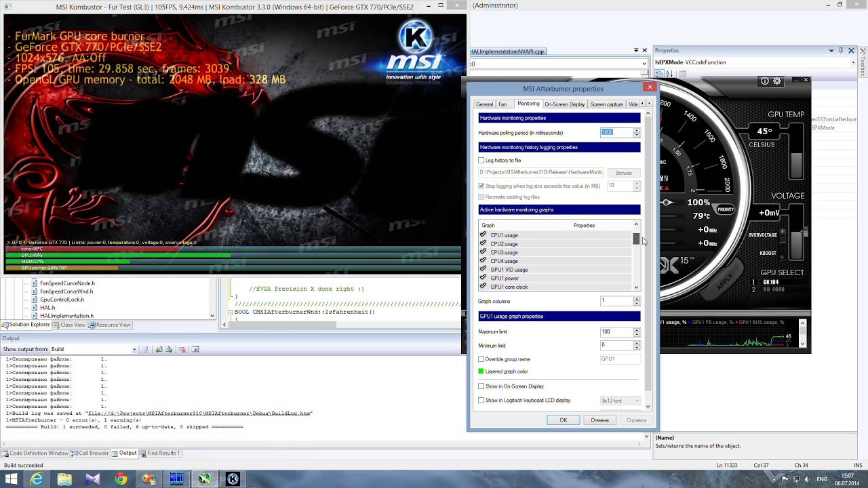This screenshot has width=868, height=488.
Task: Toggle the KBOOST switch
Action: pos(782,253)
